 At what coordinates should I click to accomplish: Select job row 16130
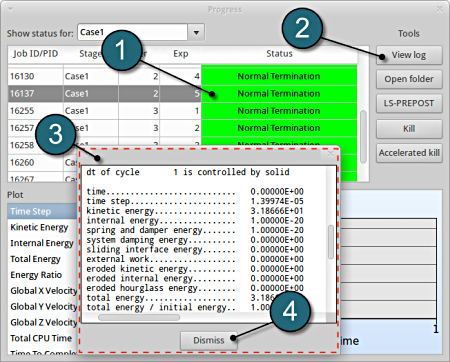[x=182, y=76]
